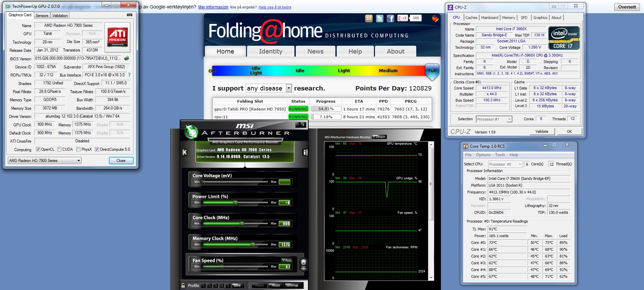Viewport: 644px width, 290px height.
Task: Click the Memory Clock slider handle
Action: (x=253, y=245)
